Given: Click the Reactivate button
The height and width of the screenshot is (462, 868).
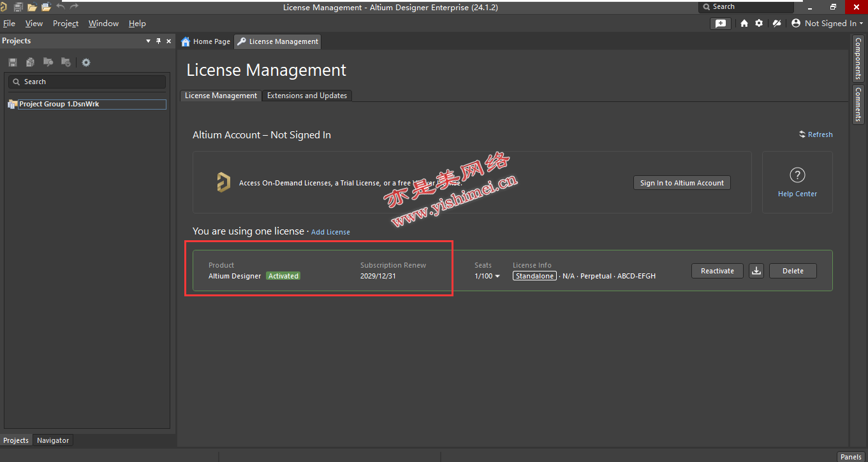Looking at the screenshot, I should click(x=717, y=271).
